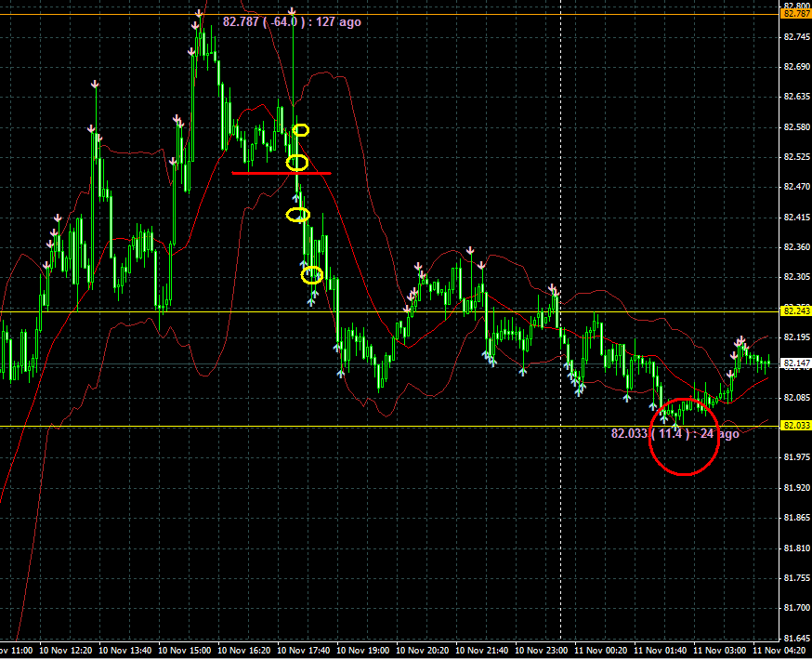Click the 82.787 high text annotation
812x660 pixels.
292,21
